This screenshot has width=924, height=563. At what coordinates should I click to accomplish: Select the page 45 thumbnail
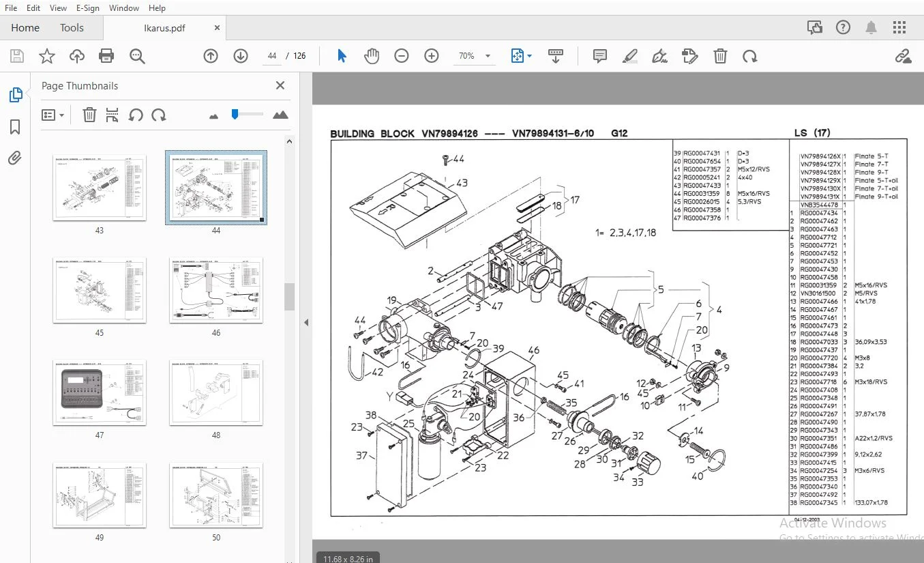(100, 290)
